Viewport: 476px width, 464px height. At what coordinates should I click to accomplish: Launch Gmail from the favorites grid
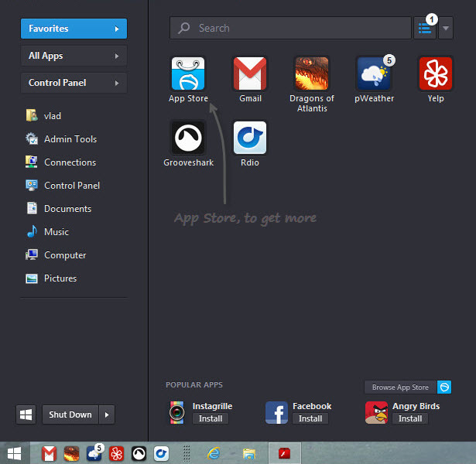(x=250, y=73)
